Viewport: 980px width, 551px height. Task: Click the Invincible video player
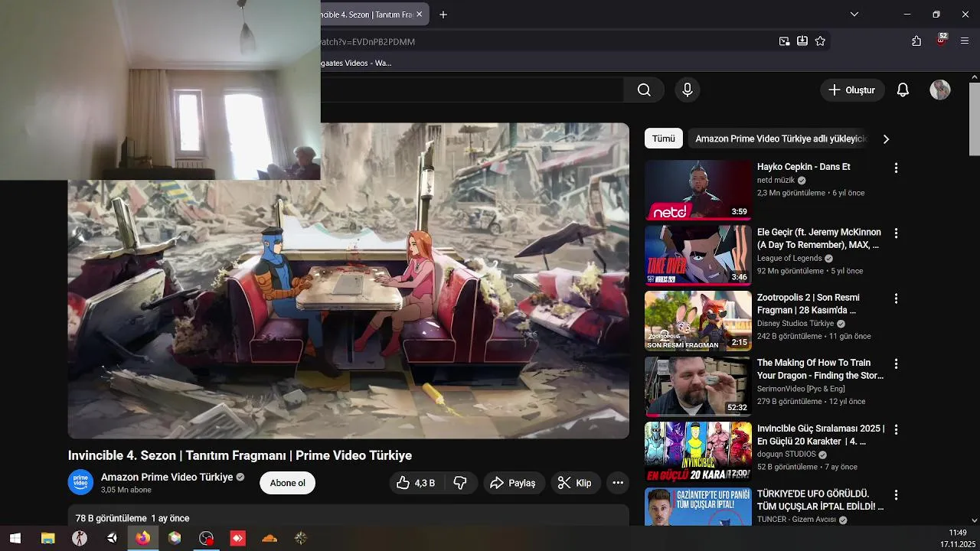tap(348, 281)
